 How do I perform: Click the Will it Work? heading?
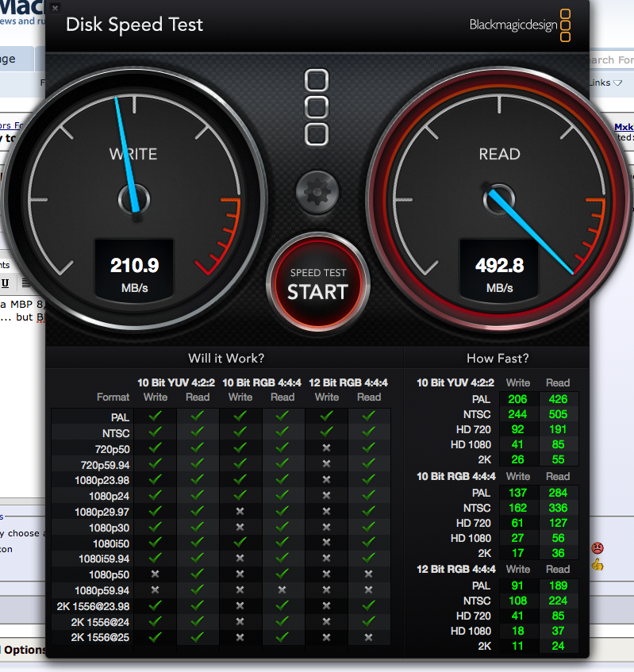click(226, 359)
